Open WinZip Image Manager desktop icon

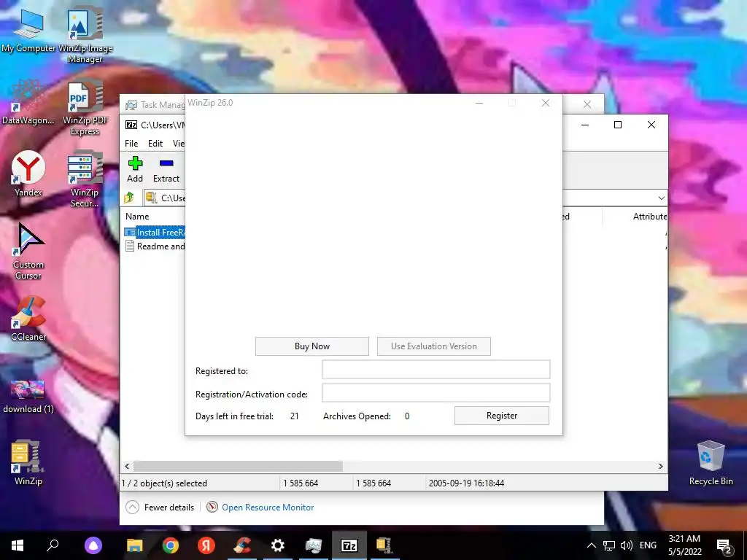click(85, 34)
